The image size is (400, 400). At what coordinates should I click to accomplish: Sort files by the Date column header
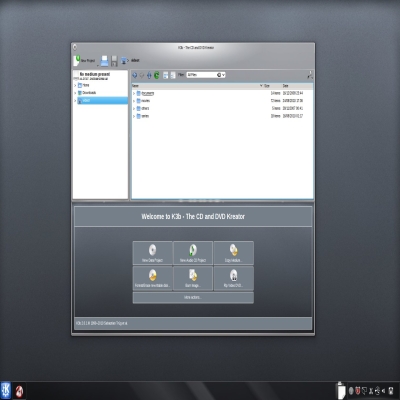click(297, 86)
